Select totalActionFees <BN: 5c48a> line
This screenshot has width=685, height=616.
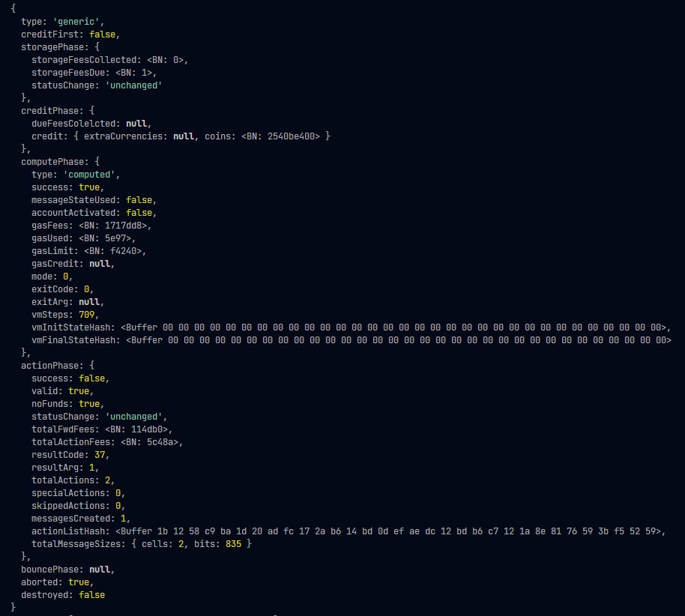[x=107, y=441]
